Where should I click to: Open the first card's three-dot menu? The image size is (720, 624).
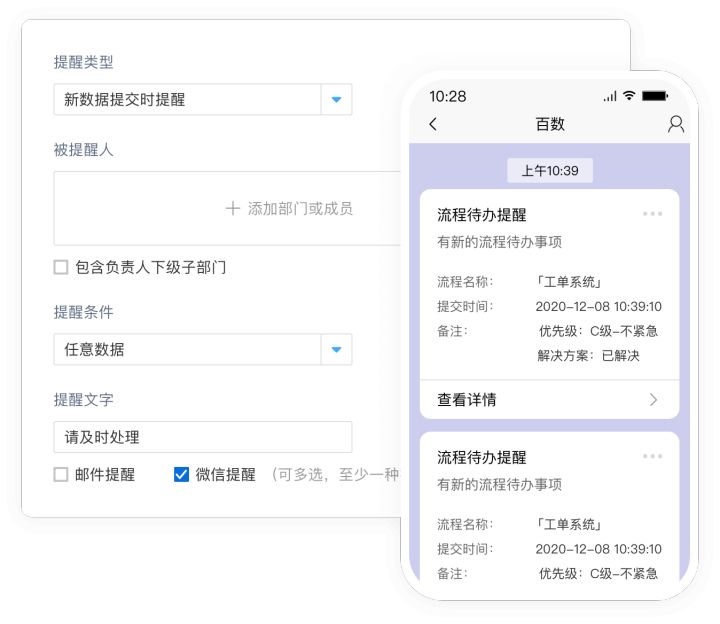652,214
